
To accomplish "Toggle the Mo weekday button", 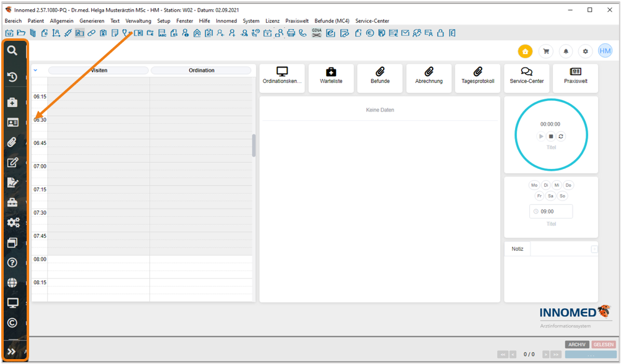I will click(534, 185).
